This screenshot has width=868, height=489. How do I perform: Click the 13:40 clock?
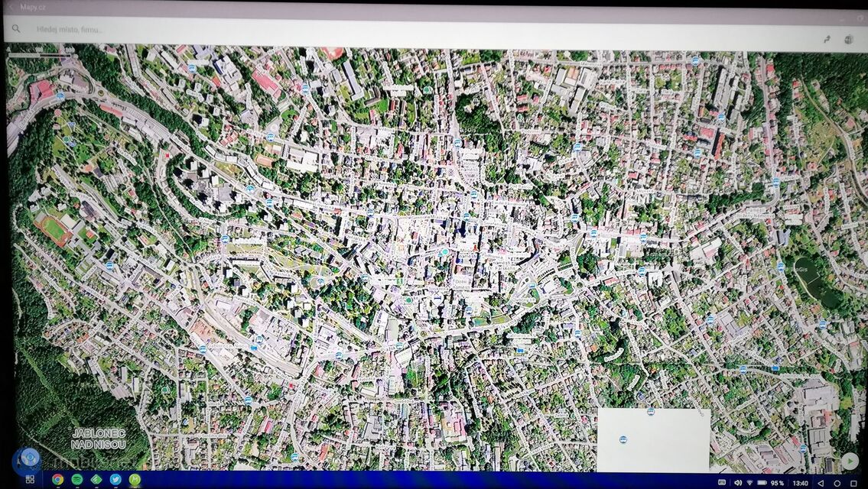[x=800, y=483]
